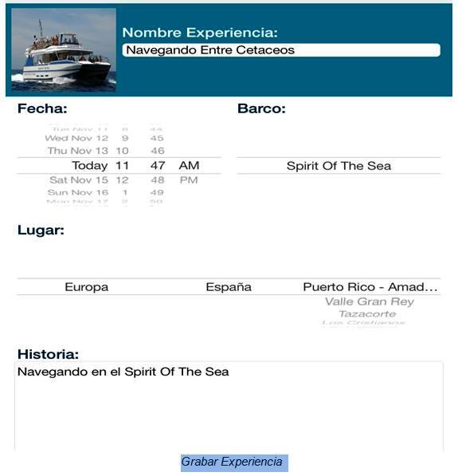Click the Grabar Experiencia button
Viewport: 458px width, 476px height.
[234, 462]
